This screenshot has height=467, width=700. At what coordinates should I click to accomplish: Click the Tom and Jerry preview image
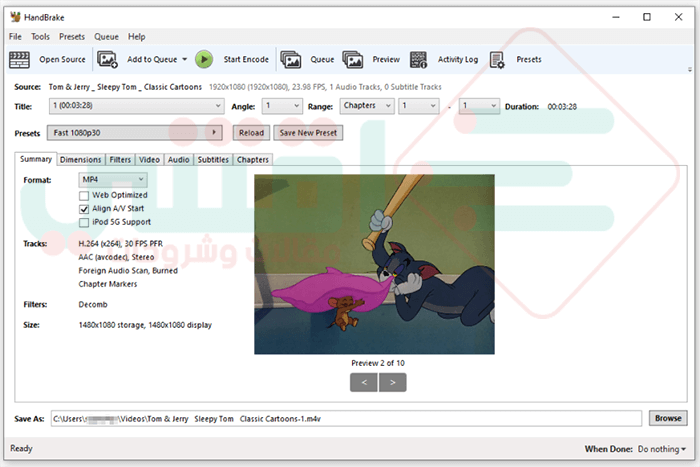pos(374,264)
